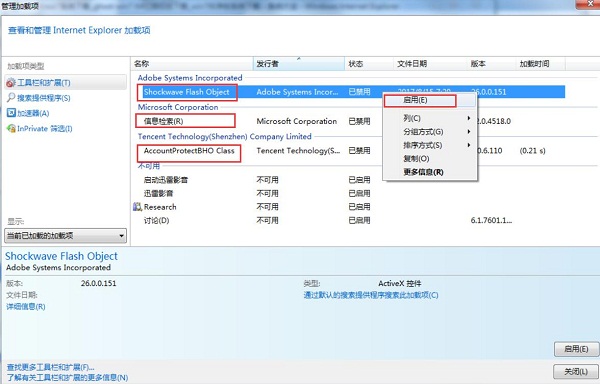Open the 当前已加载的加载项 display dropdown

click(65, 236)
